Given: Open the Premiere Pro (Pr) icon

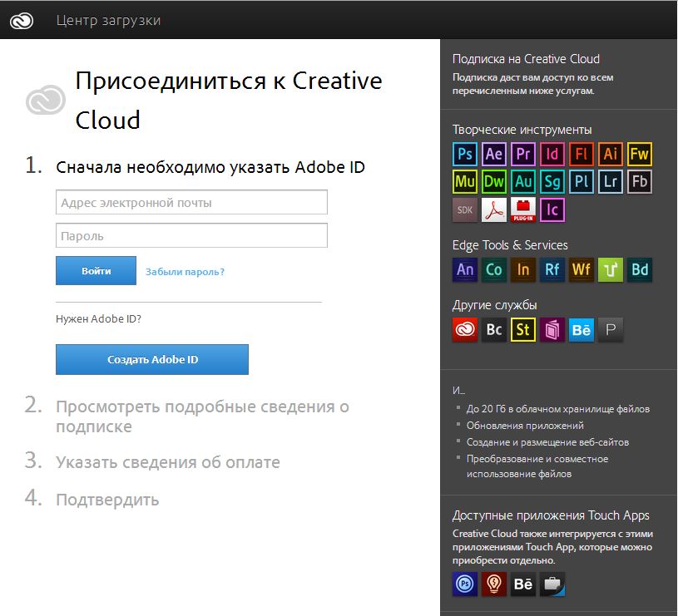Looking at the screenshot, I should (523, 154).
